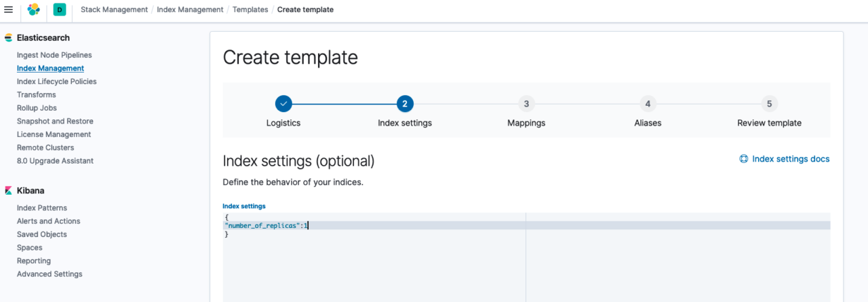Go to Stack Management breadcrumb
This screenshot has width=868, height=302.
click(x=114, y=10)
